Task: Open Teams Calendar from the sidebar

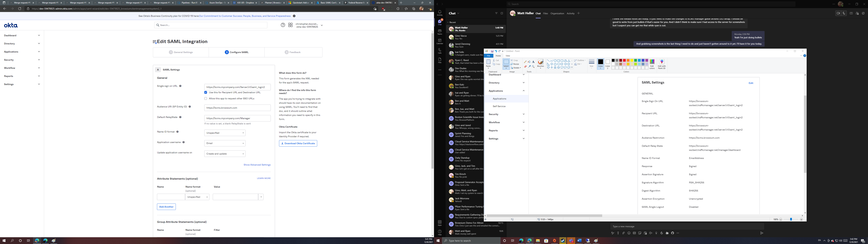Action: [x=439, y=41]
